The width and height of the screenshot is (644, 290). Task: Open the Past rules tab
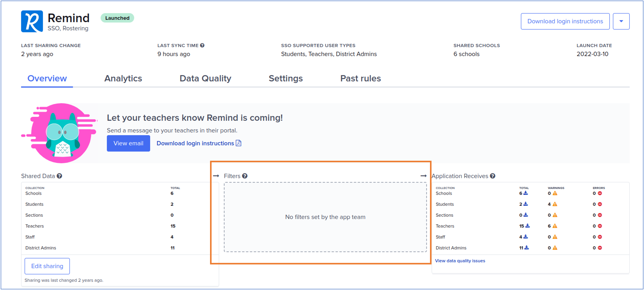[x=360, y=79]
